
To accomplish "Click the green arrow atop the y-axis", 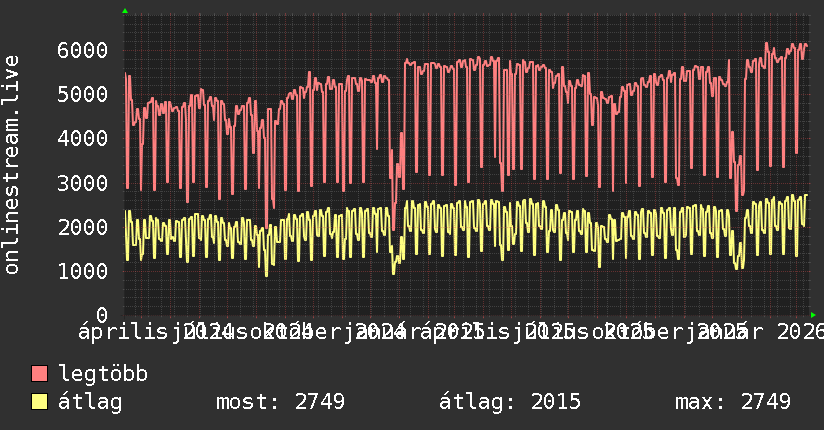I will [125, 11].
